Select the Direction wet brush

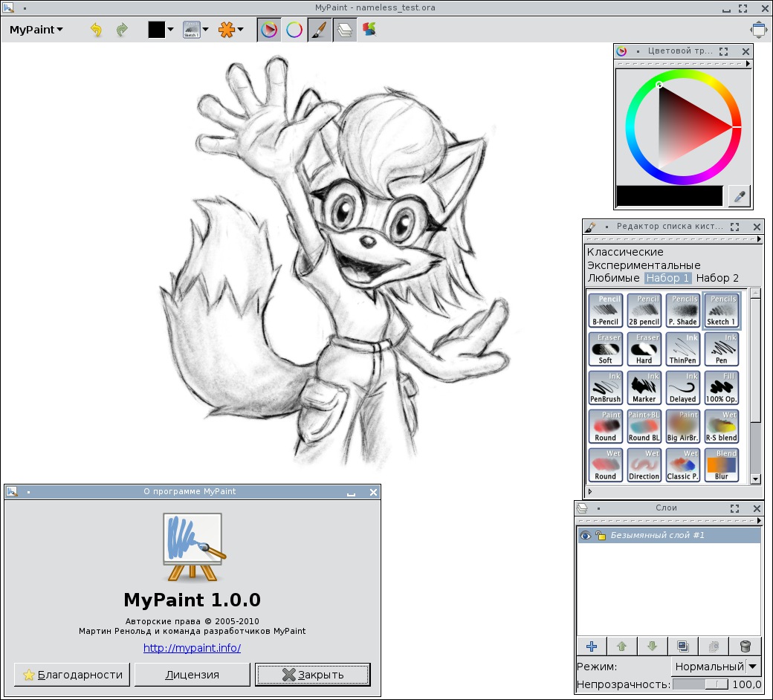(x=644, y=465)
